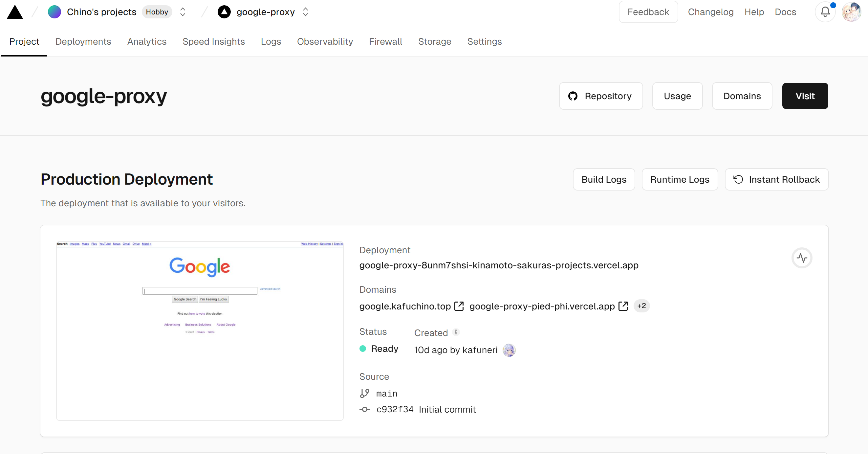Open the google-proxy-8unm7shsi deployment URL
868x454 pixels.
[x=499, y=265]
